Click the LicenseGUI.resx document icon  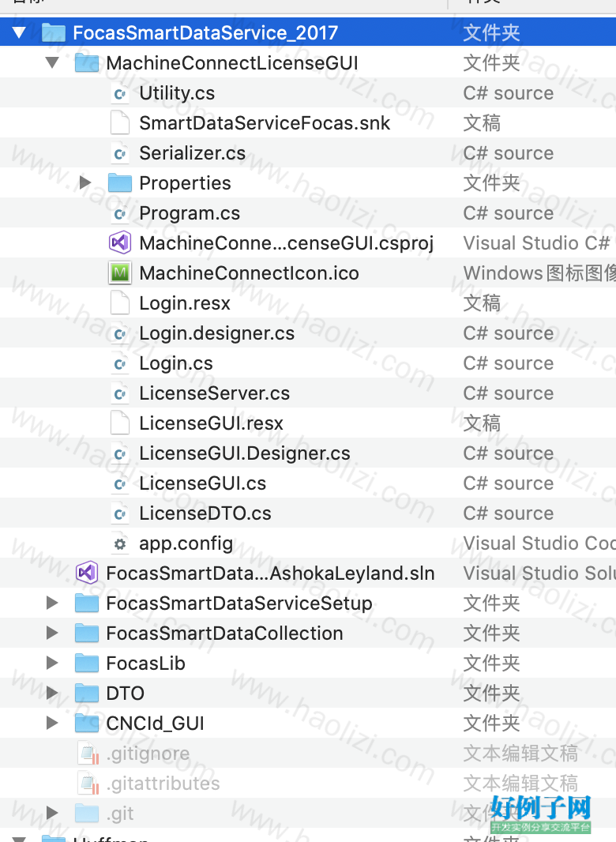point(120,423)
